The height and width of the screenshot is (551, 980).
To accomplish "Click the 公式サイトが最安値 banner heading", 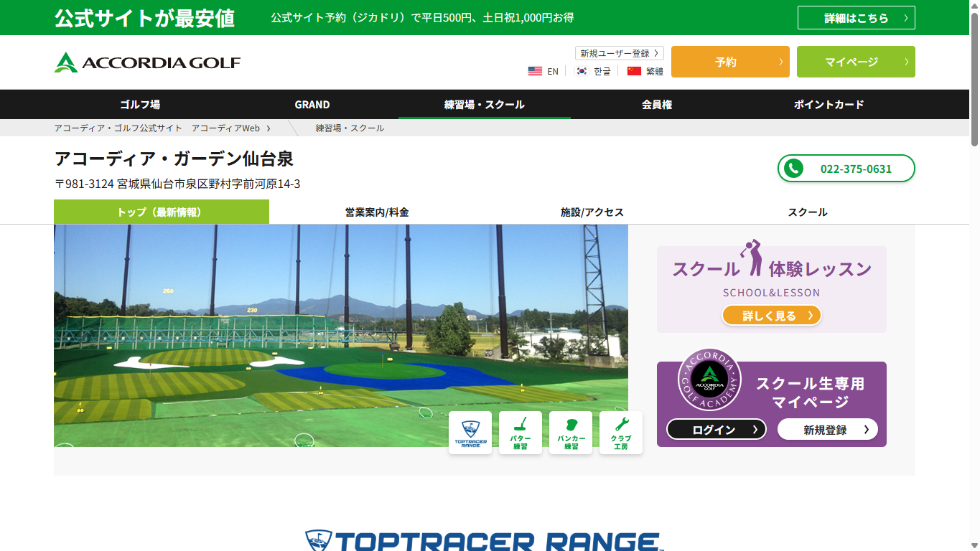I will tap(145, 18).
